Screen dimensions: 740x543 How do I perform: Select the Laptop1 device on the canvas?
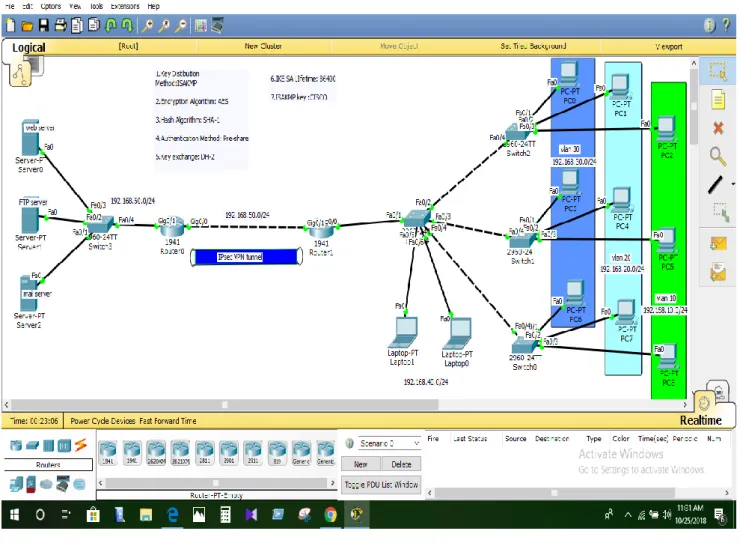click(x=403, y=333)
